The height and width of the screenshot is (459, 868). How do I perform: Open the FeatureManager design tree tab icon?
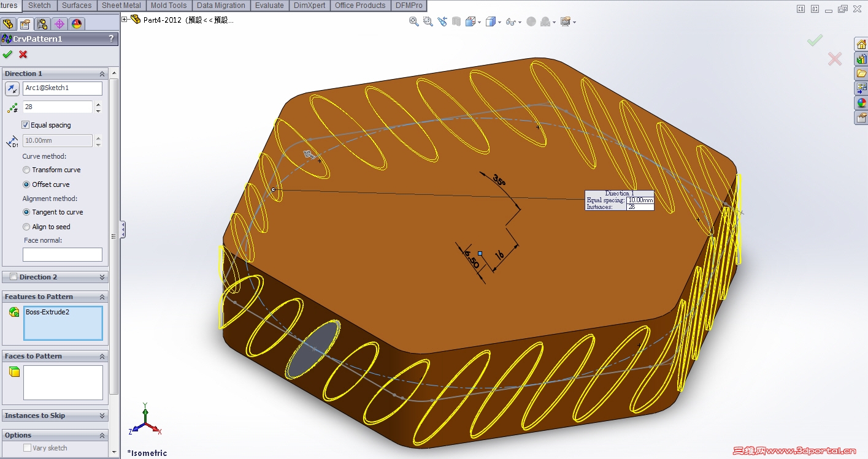[8, 24]
